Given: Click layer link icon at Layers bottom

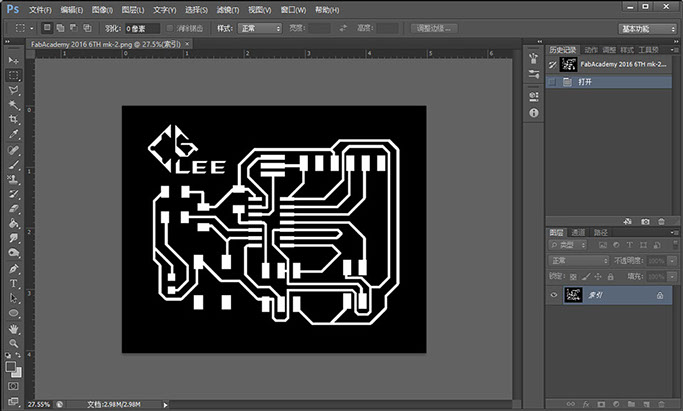Looking at the screenshot, I should point(571,404).
